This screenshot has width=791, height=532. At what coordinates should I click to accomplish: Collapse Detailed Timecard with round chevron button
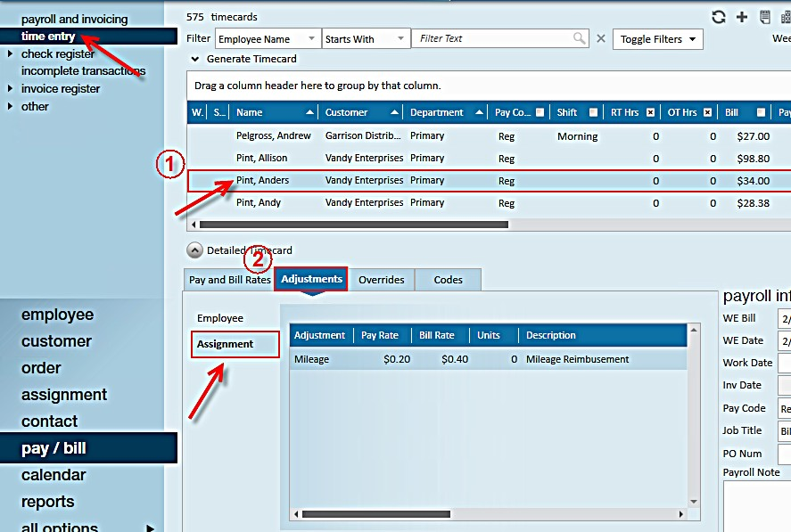click(x=194, y=250)
